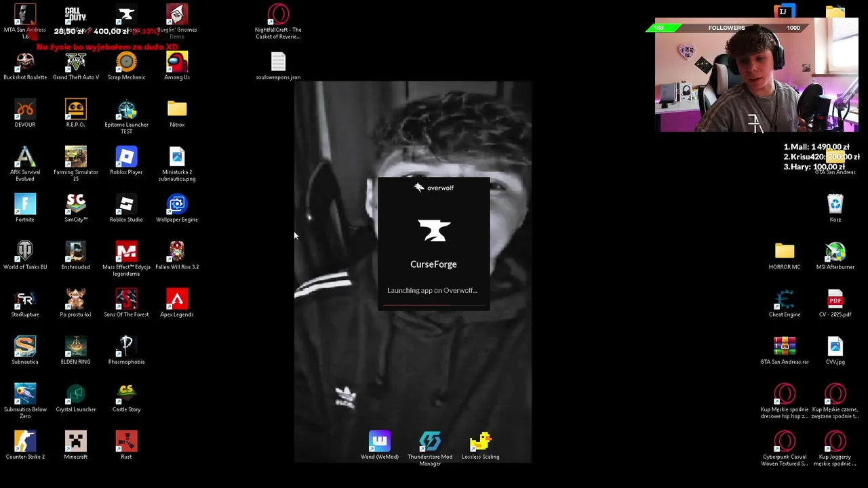Open the CVV.jpg image file

[x=835, y=350]
